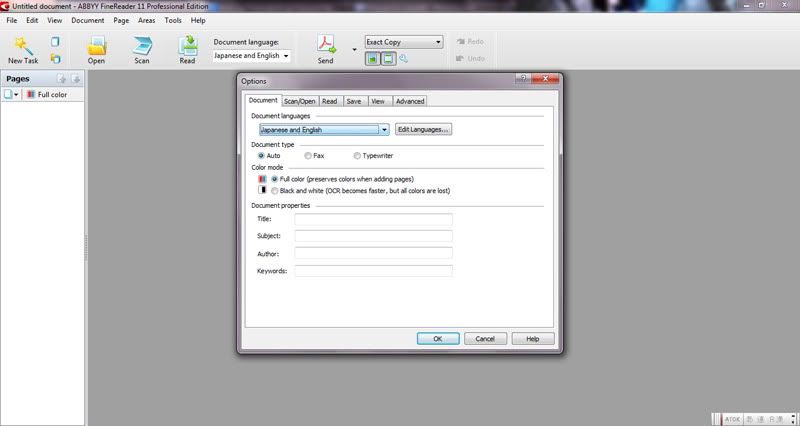Screen dimensions: 800x426
Task: Click the Help button in Options dialog
Action: pyautogui.click(x=533, y=339)
